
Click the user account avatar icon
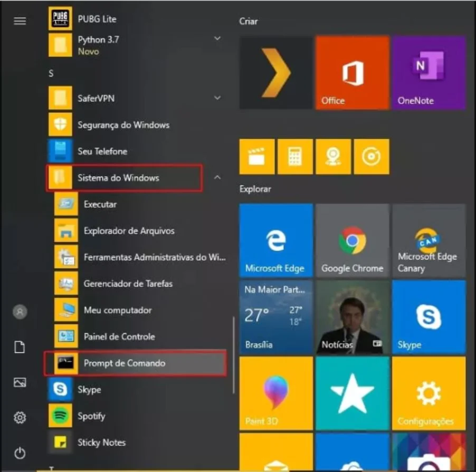pyautogui.click(x=20, y=312)
